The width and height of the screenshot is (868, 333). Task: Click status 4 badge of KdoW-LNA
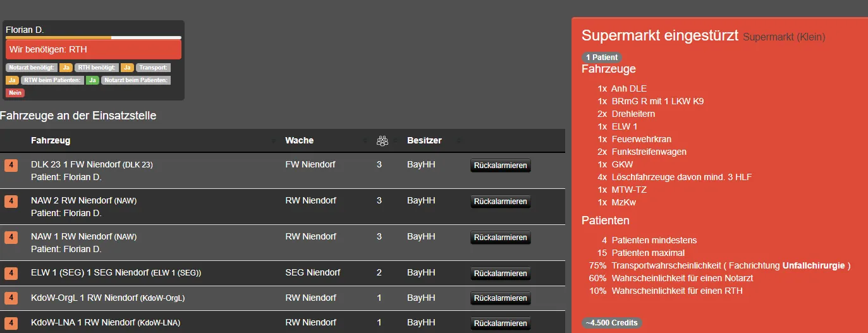[11, 322]
